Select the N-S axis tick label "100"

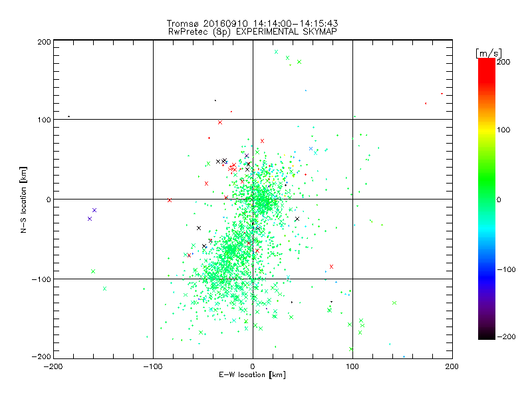(44, 120)
